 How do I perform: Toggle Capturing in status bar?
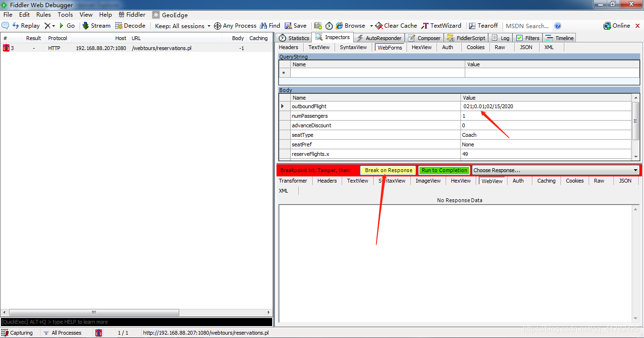(17, 333)
